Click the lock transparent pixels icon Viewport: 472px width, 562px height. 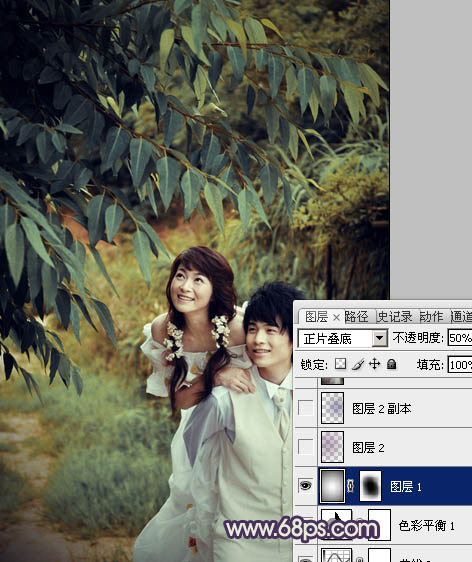click(x=340, y=364)
